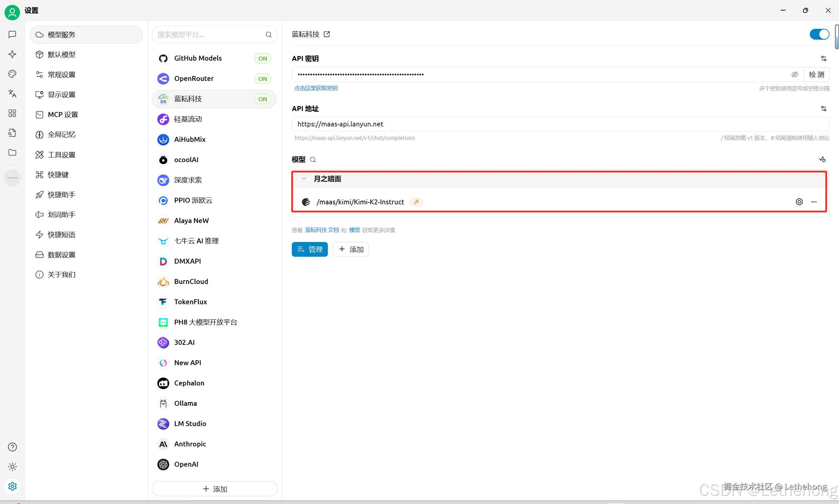Click the blue 管理 button
The width and height of the screenshot is (839, 504).
point(310,249)
